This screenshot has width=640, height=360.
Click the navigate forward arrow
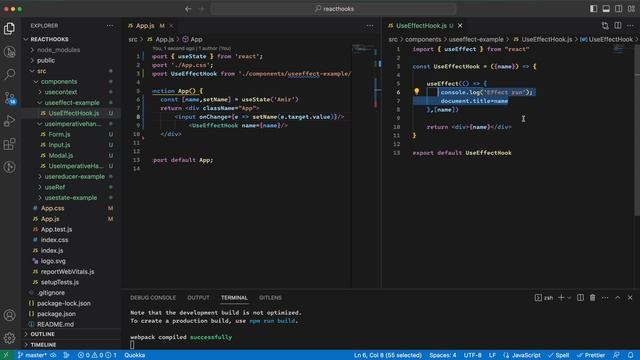point(201,9)
